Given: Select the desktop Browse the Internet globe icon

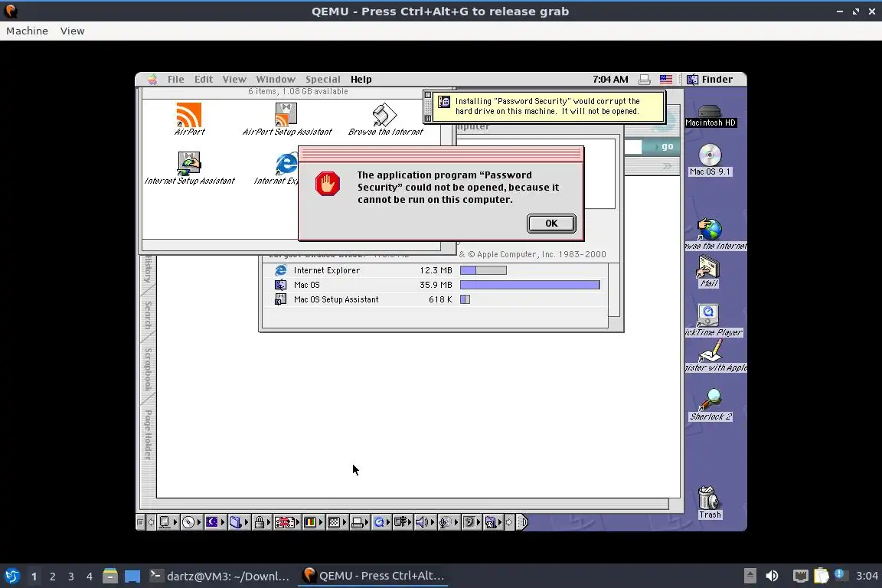Looking at the screenshot, I should tap(710, 230).
